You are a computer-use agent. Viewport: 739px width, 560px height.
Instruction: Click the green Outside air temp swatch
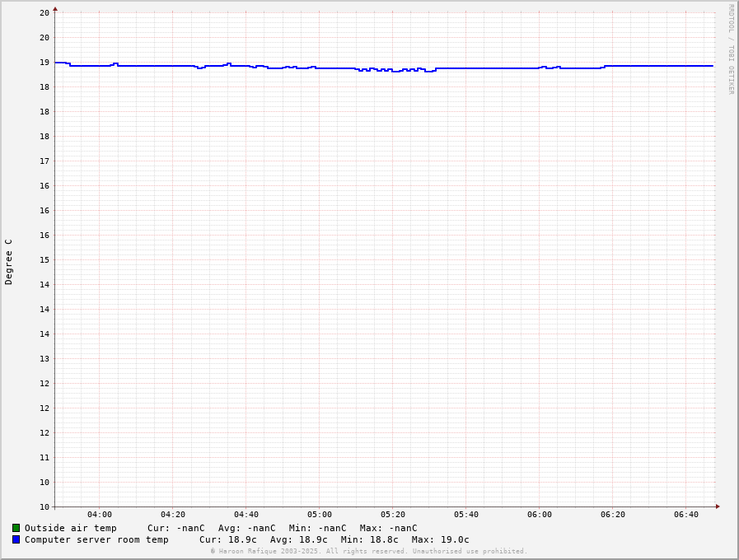pos(16,528)
